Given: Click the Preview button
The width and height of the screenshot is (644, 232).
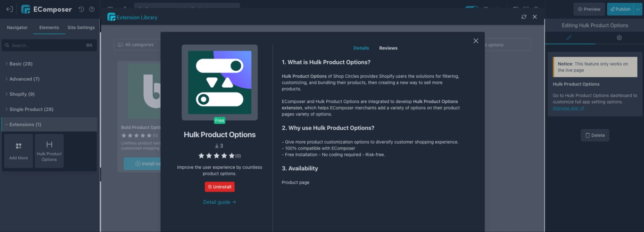Looking at the screenshot, I should pos(589,9).
